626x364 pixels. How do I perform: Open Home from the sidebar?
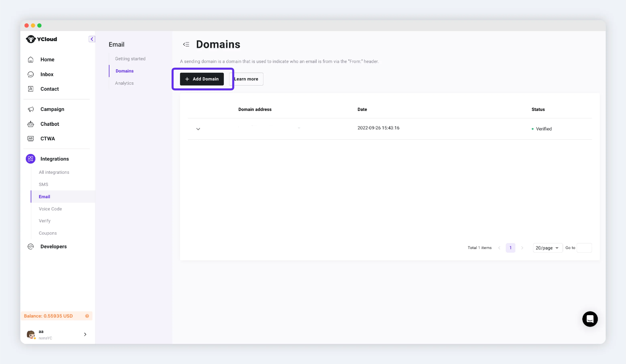(x=47, y=59)
